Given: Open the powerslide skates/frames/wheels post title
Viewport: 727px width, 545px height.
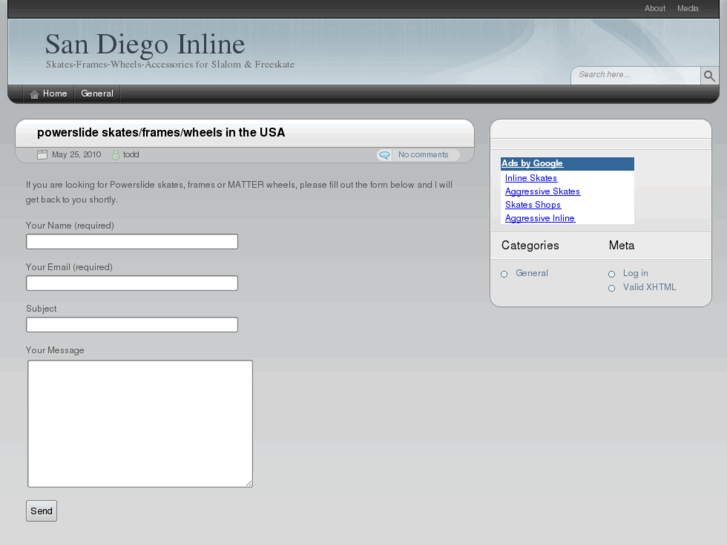Looking at the screenshot, I should 161,133.
